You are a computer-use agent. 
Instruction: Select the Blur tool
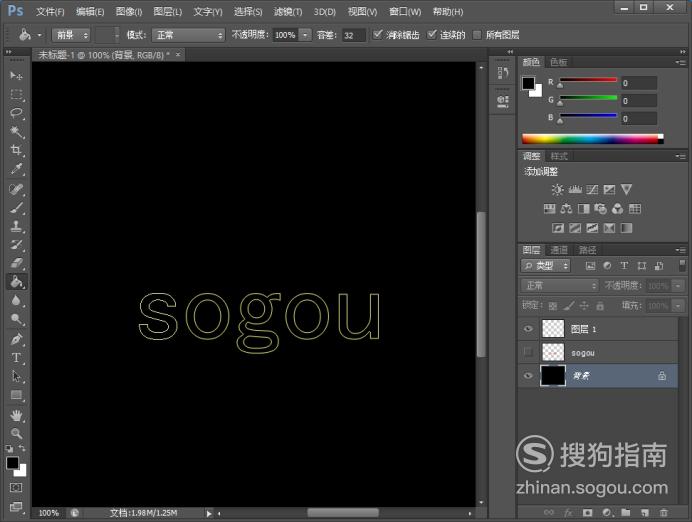click(x=16, y=300)
